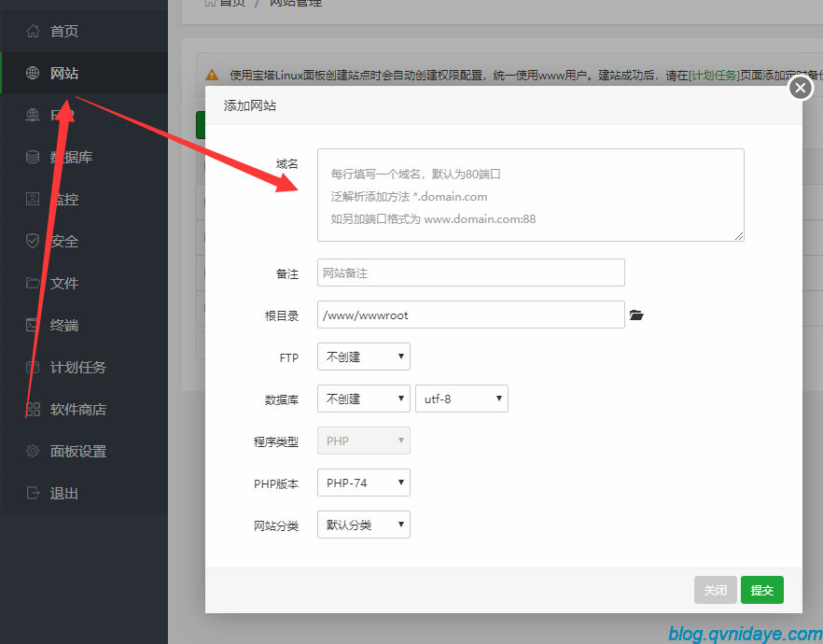The width and height of the screenshot is (823, 644).
Task: Click the 网站 globe icon in sidebar
Action: tap(33, 73)
